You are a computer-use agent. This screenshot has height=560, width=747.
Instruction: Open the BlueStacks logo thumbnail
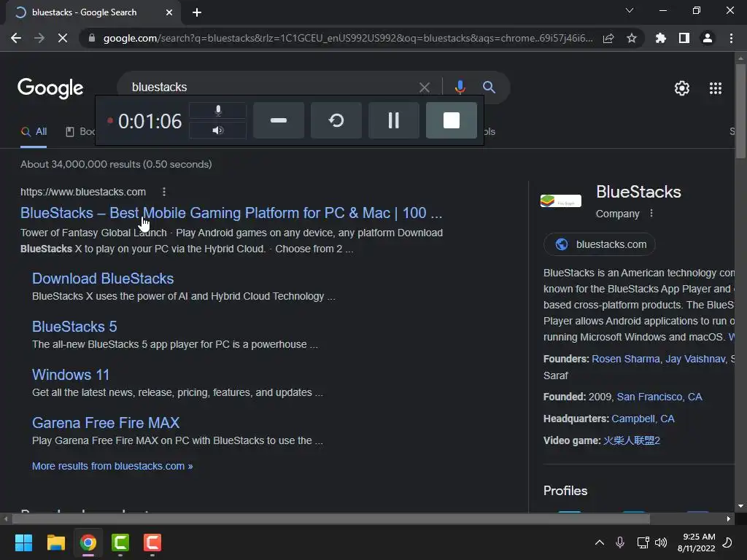(561, 201)
